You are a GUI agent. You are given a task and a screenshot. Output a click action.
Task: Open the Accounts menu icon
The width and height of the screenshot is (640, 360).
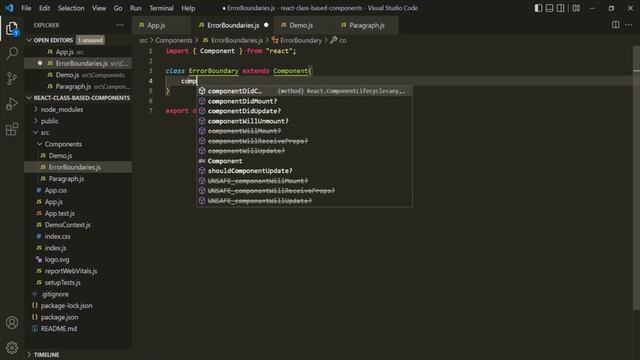coord(12,322)
